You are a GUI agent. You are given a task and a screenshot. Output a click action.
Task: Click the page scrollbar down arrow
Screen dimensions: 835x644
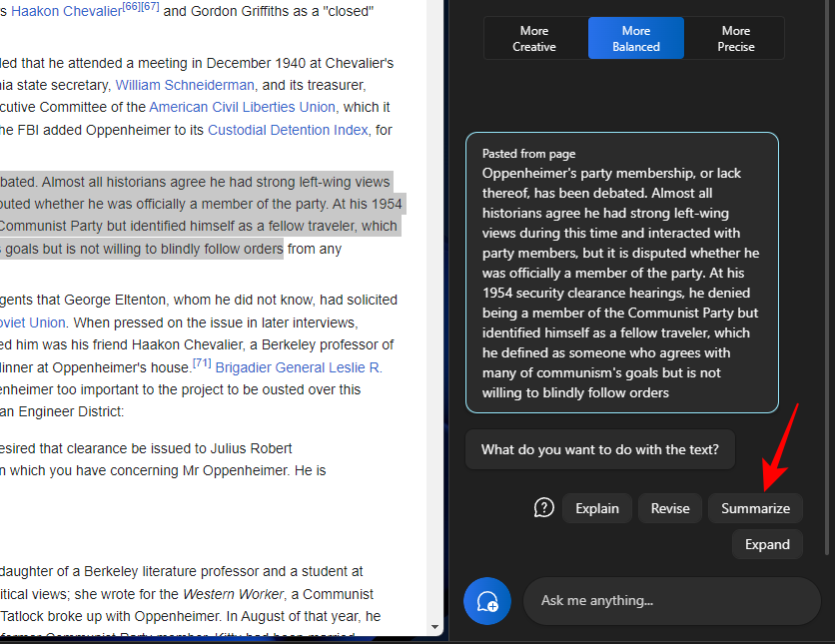[x=435, y=627]
